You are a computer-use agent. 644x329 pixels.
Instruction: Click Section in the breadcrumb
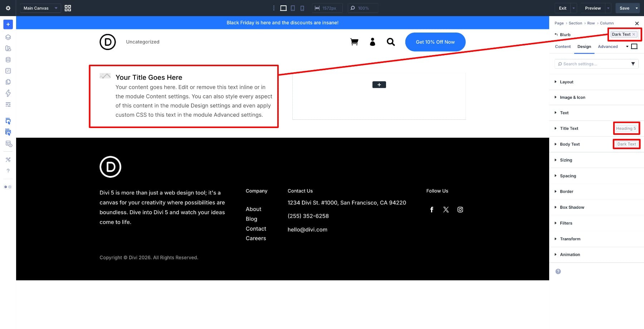(x=575, y=23)
